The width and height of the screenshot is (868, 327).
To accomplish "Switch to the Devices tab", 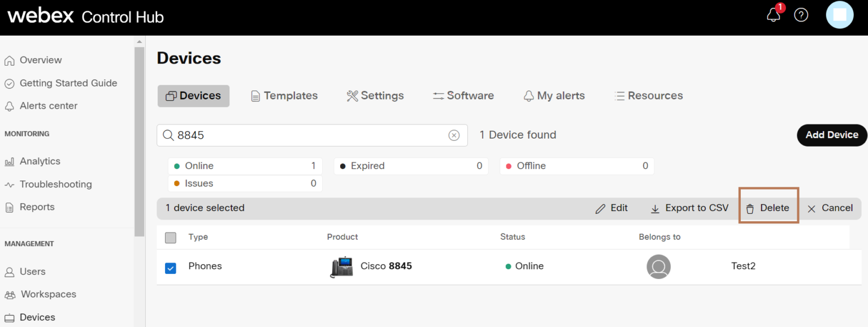I will 193,96.
